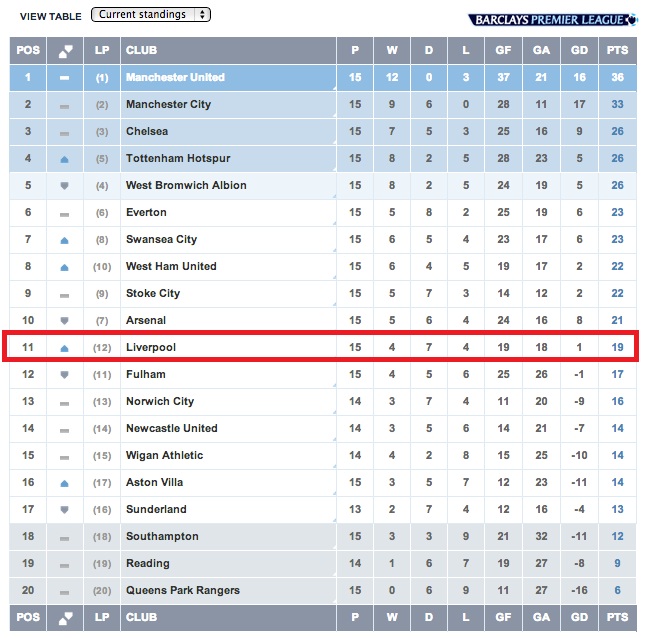
Task: Click the movement arrows icon in bottom header
Action: [x=65, y=617]
